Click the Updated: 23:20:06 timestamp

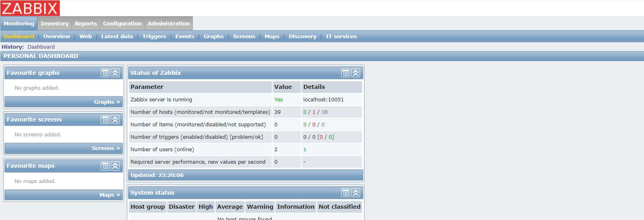(157, 175)
